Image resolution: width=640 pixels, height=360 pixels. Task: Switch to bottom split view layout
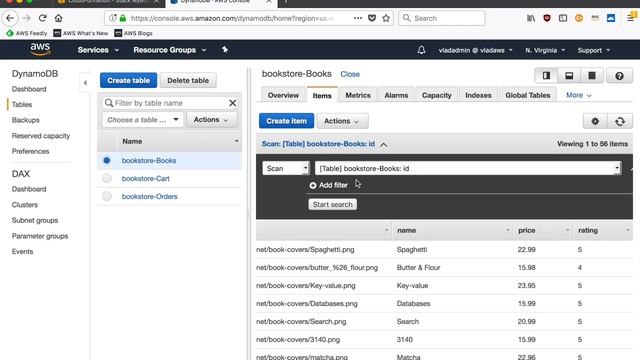pyautogui.click(x=569, y=76)
